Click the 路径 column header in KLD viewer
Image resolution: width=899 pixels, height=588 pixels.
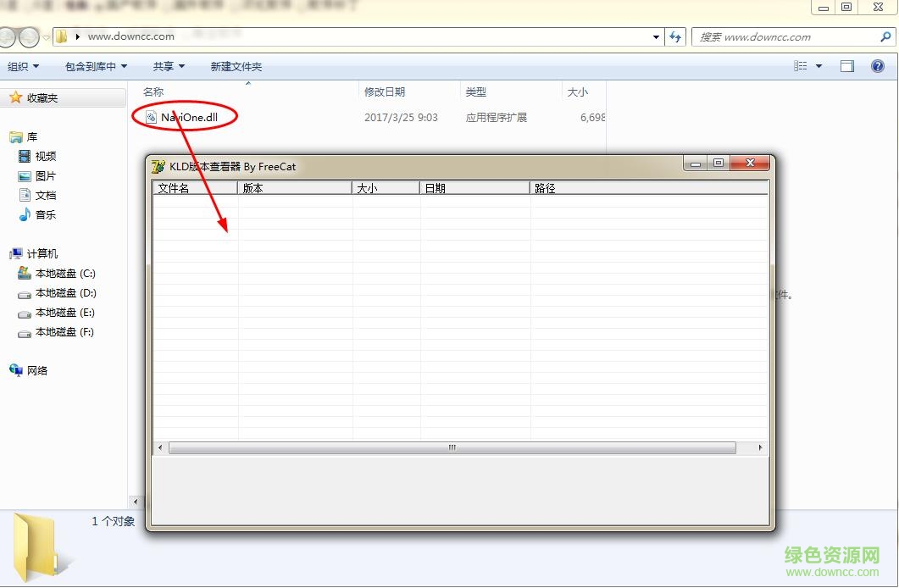click(x=649, y=188)
